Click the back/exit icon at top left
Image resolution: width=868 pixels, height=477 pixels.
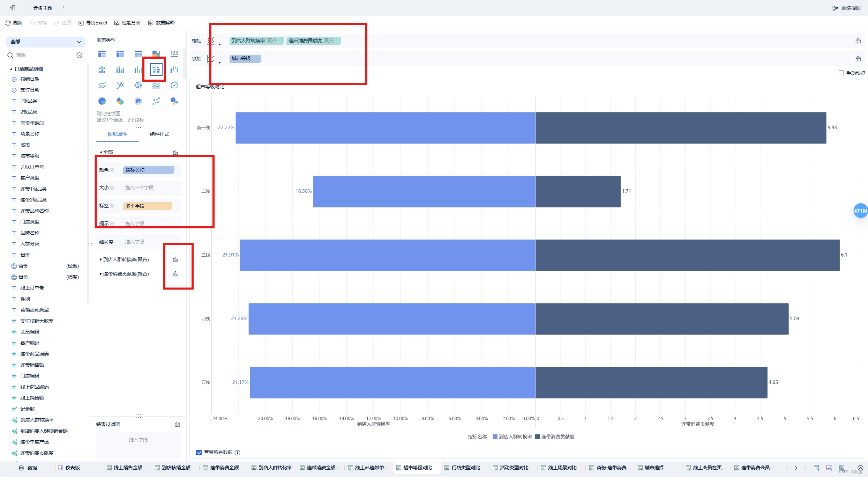(x=13, y=8)
